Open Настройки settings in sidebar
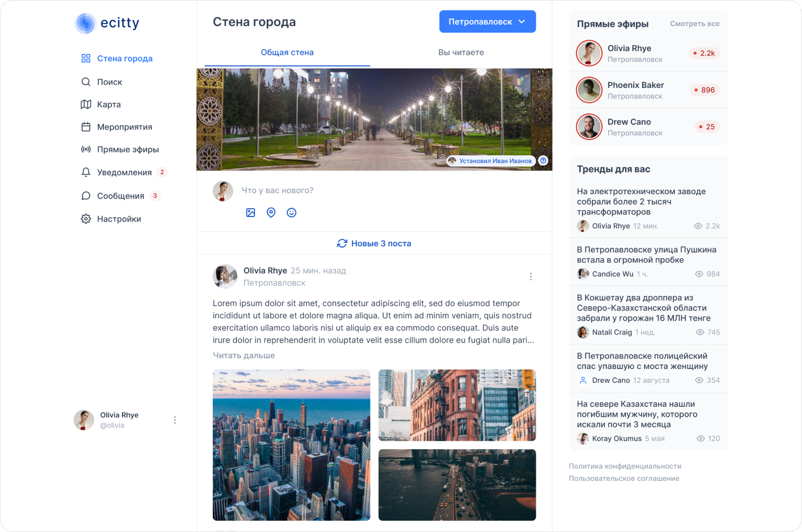802x532 pixels. pos(119,219)
